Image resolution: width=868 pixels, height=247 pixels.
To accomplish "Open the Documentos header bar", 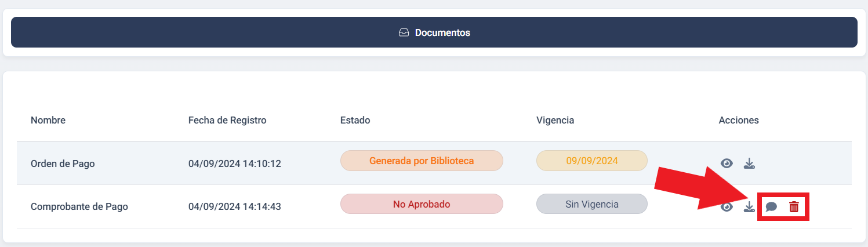I will coord(434,32).
